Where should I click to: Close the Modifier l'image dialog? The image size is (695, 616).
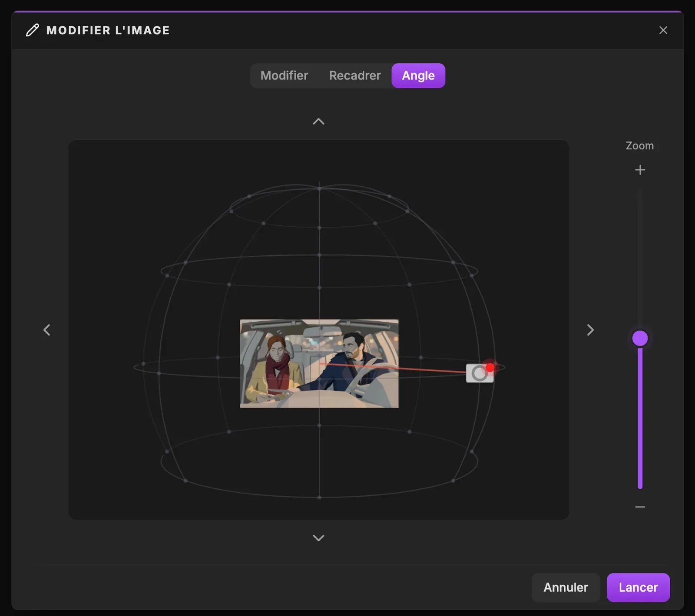point(663,30)
